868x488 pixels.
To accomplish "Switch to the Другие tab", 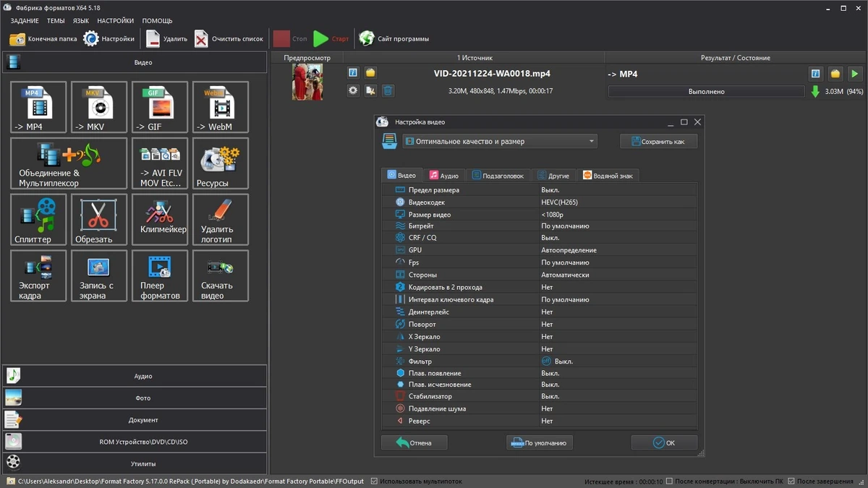I will [553, 175].
